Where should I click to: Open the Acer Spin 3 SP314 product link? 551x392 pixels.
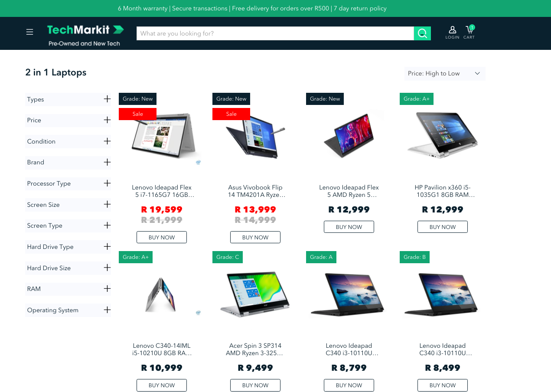tap(255, 350)
